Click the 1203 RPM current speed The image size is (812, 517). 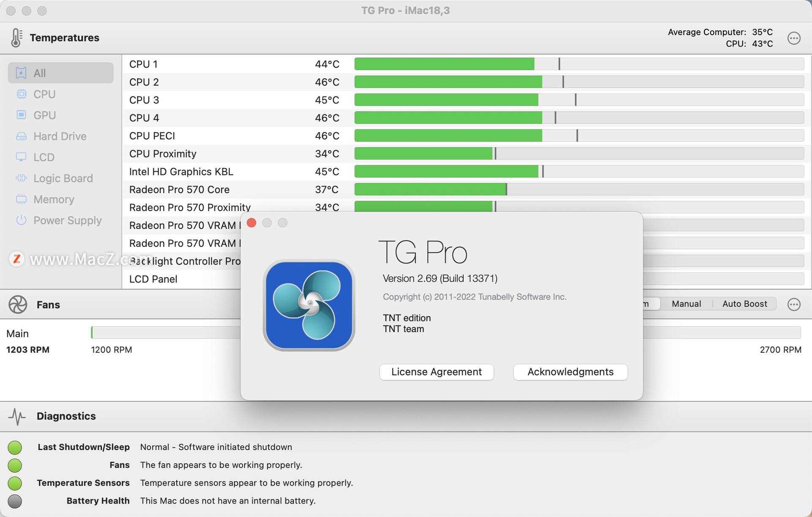[x=28, y=350]
